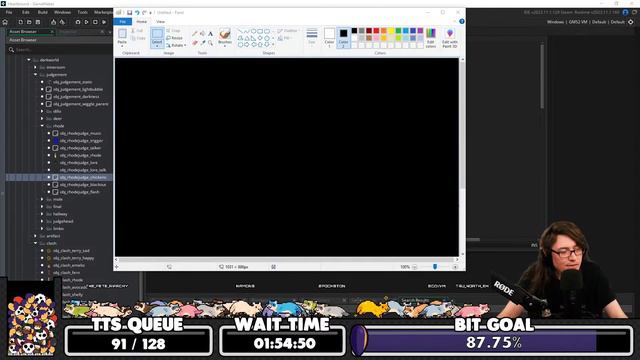Expand the deer folder in Asset Browser
The height and width of the screenshot is (360, 640).
click(x=42, y=119)
